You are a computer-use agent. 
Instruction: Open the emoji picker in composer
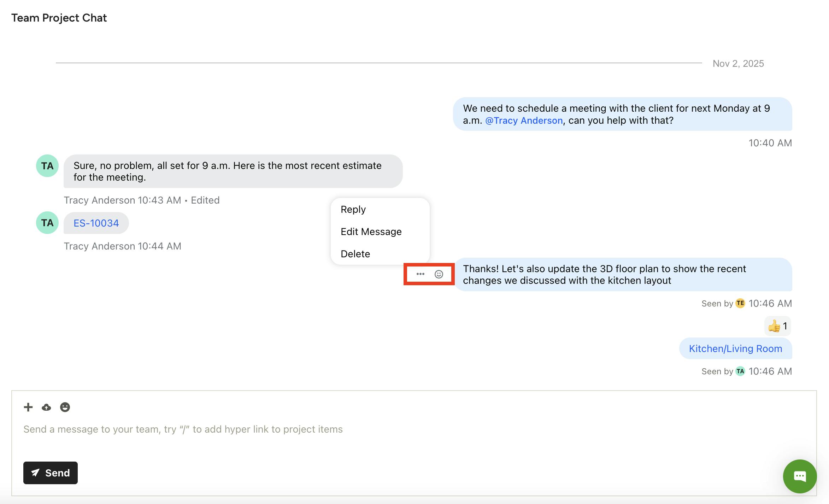(65, 407)
